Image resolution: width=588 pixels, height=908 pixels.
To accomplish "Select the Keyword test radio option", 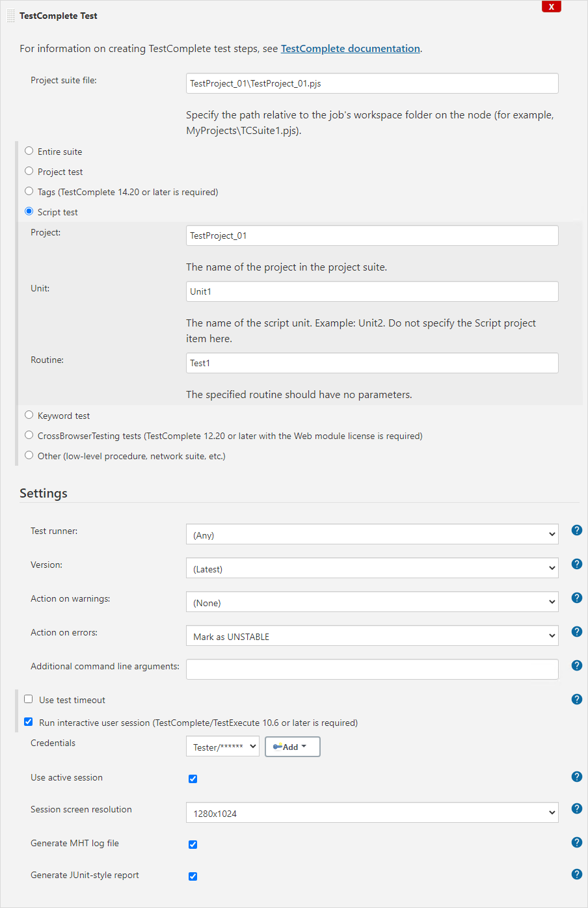I will click(29, 415).
